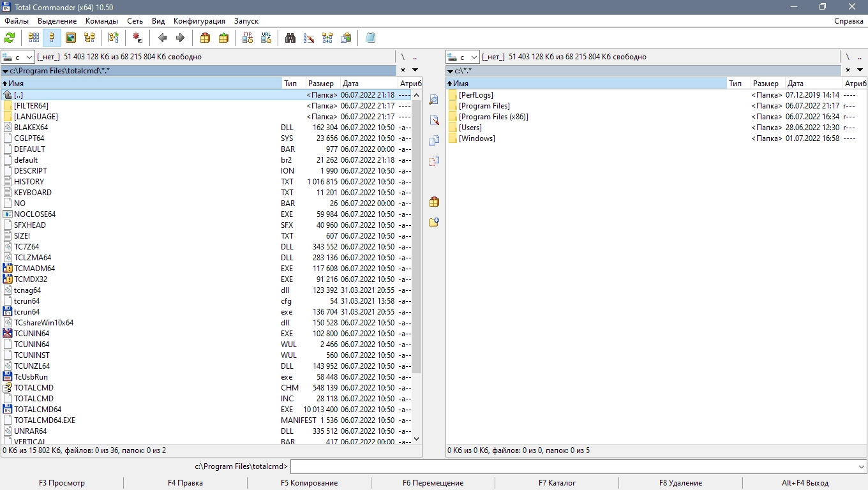Select the TOTALCMD64 EXE file
This screenshot has width=868, height=490.
pyautogui.click(x=207, y=410)
